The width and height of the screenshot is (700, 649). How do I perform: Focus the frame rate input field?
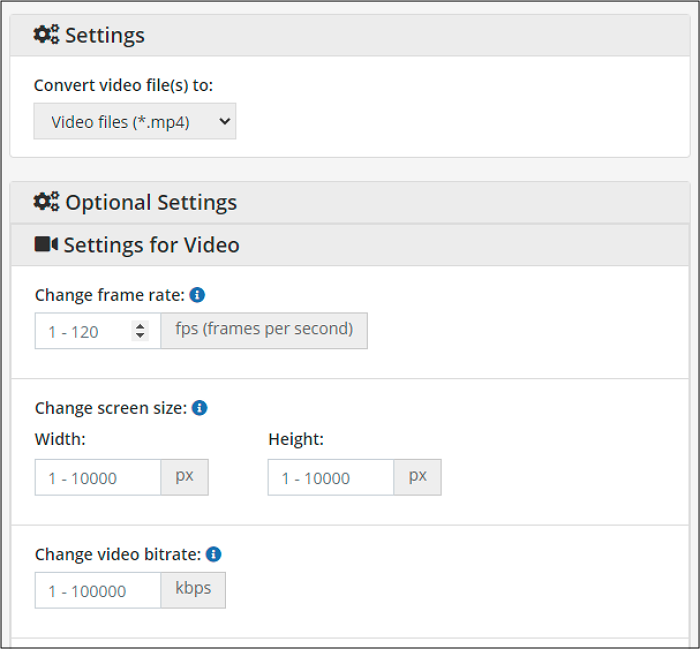point(82,331)
